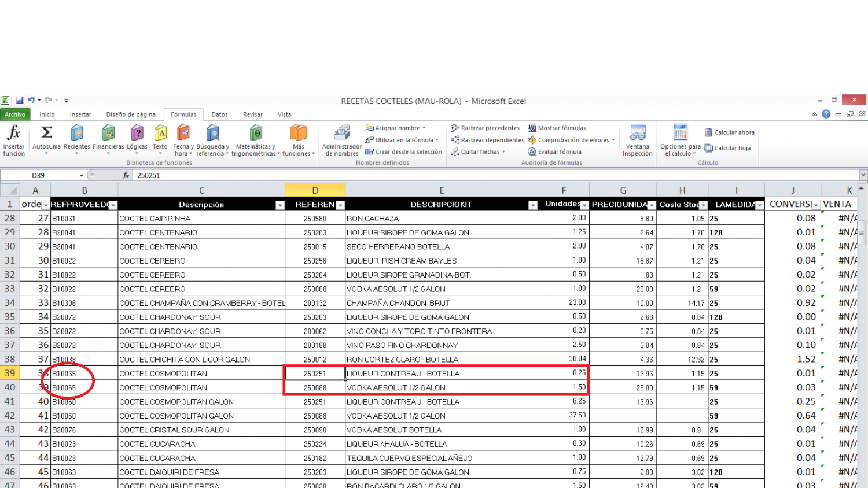Open filter dropdown on Descripción column

pos(280,205)
